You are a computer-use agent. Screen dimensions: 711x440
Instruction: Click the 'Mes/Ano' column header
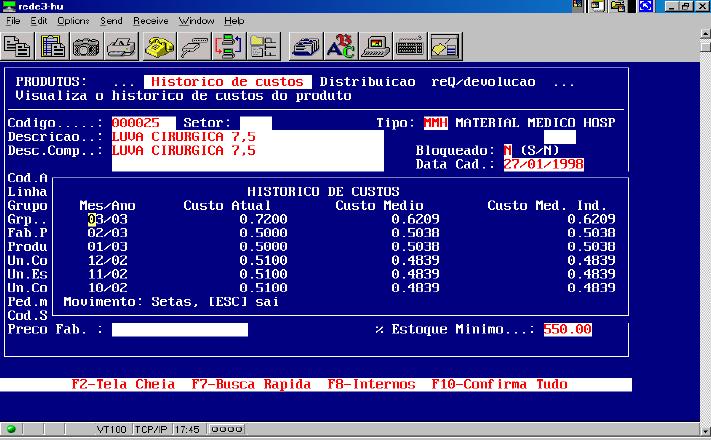(107, 205)
